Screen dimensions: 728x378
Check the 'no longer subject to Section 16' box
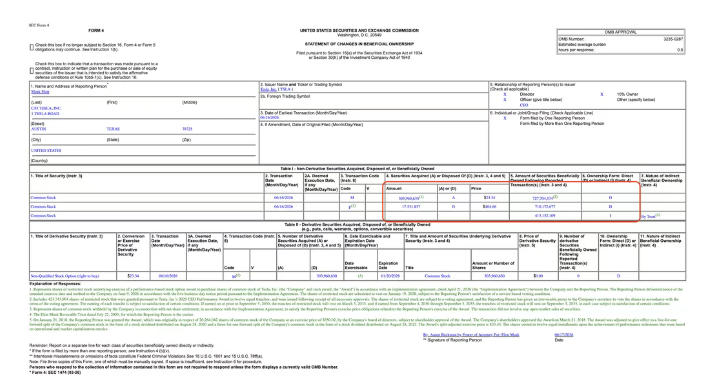point(32,47)
